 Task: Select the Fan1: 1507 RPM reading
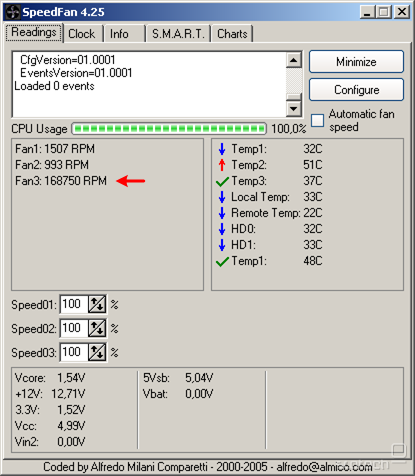[55, 149]
